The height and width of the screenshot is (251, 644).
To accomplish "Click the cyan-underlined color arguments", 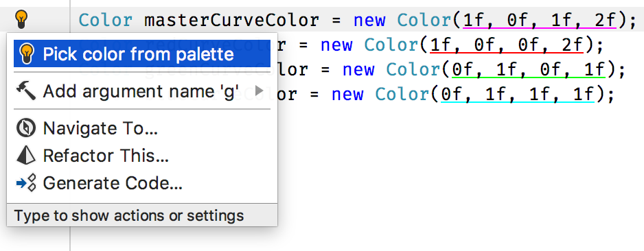I will 518,95.
